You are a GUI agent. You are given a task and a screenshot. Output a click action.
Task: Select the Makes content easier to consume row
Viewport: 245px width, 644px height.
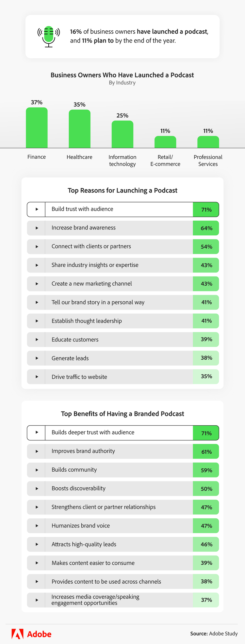93,563
